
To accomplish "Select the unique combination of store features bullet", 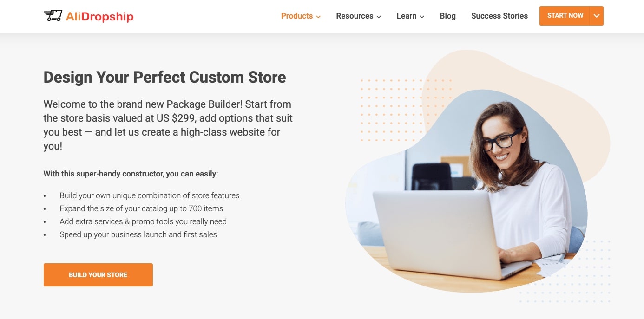I will (150, 195).
